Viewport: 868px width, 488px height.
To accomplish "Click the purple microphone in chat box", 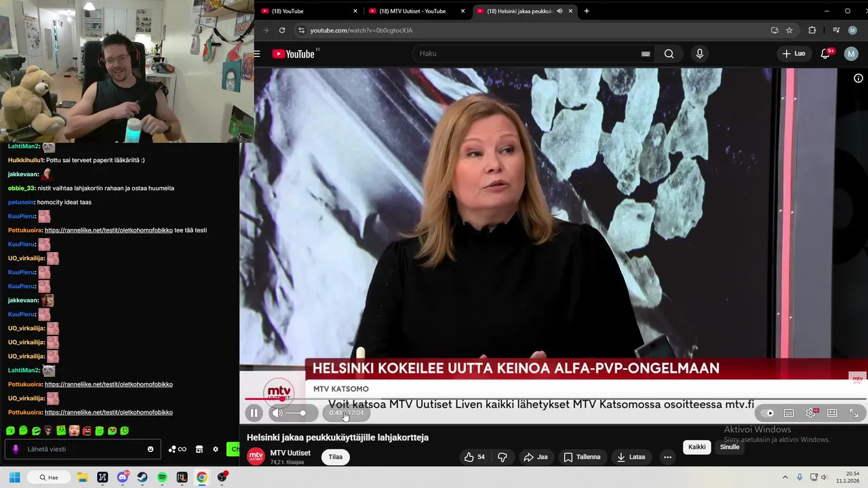I will tap(15, 449).
